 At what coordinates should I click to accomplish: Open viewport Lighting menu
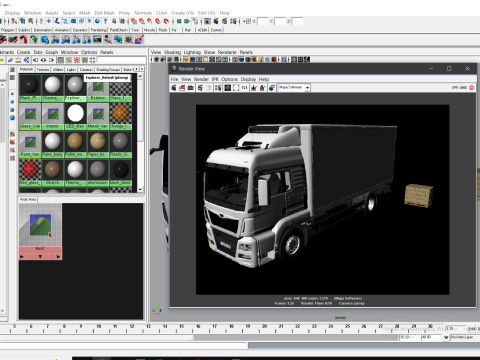coord(192,52)
